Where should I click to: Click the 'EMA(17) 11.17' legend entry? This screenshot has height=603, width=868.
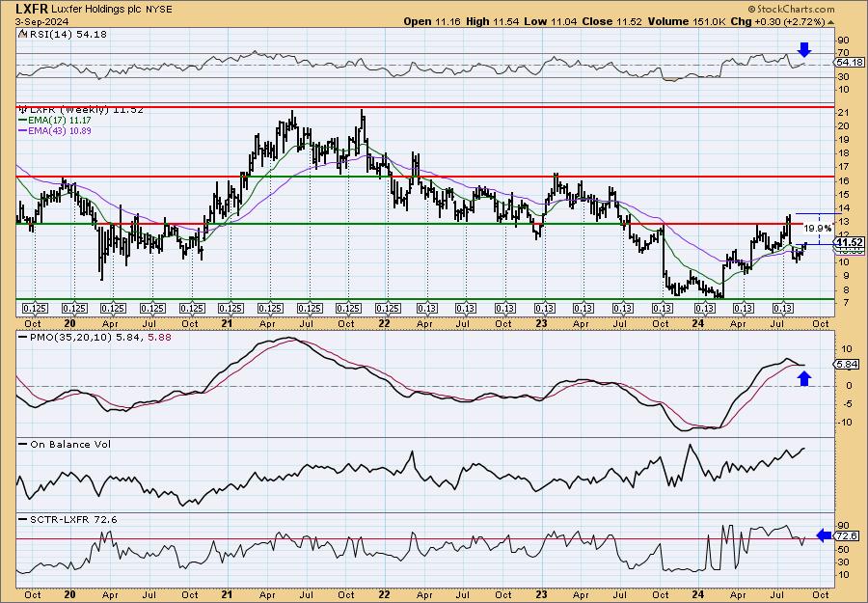[55, 121]
